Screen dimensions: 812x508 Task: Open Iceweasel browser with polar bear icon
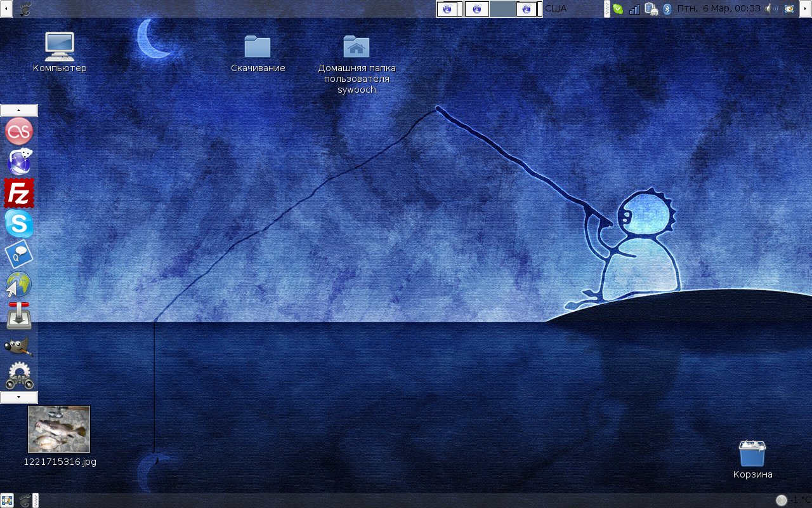[x=19, y=163]
